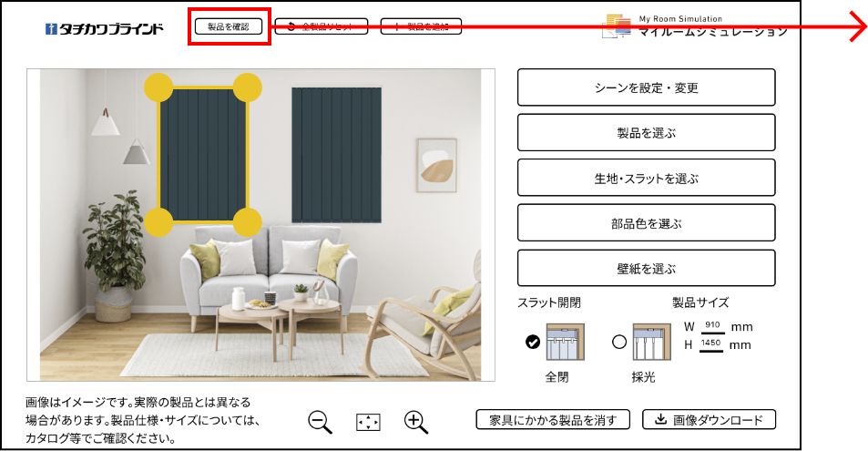
Task: Open the 部品色を選ぶ menu
Action: [x=646, y=223]
